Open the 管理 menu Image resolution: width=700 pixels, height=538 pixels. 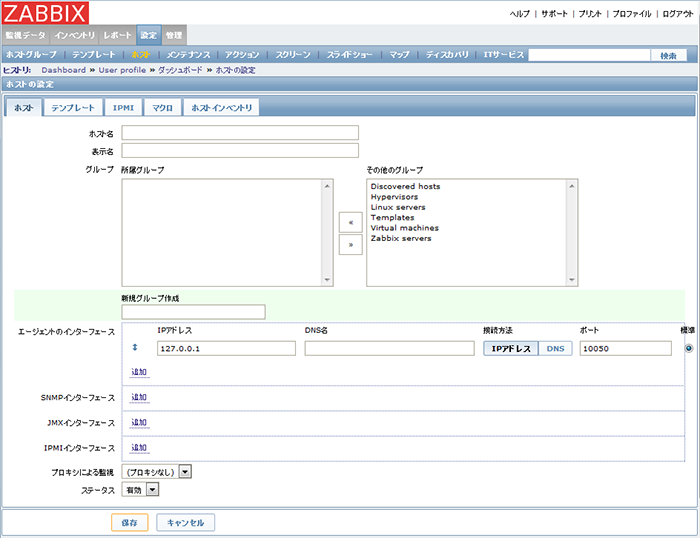tap(174, 35)
